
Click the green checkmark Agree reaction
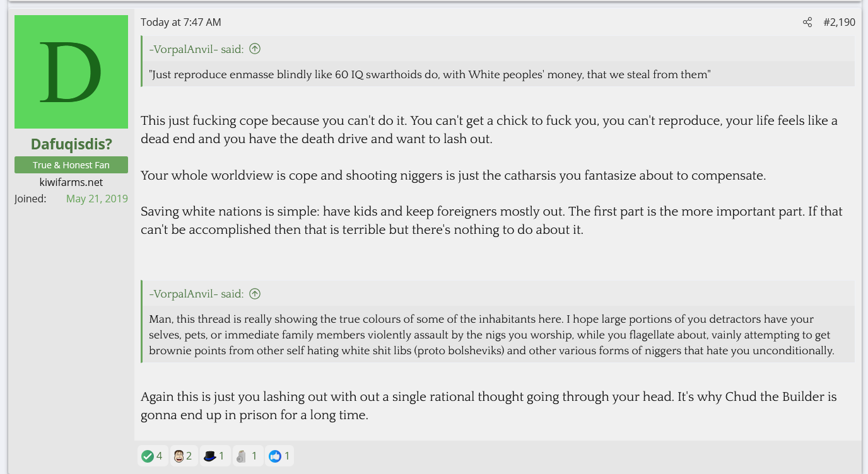pyautogui.click(x=148, y=456)
